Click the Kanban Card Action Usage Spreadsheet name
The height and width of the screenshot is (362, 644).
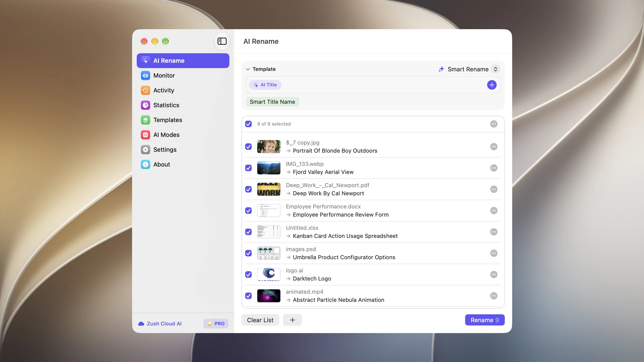(x=345, y=236)
